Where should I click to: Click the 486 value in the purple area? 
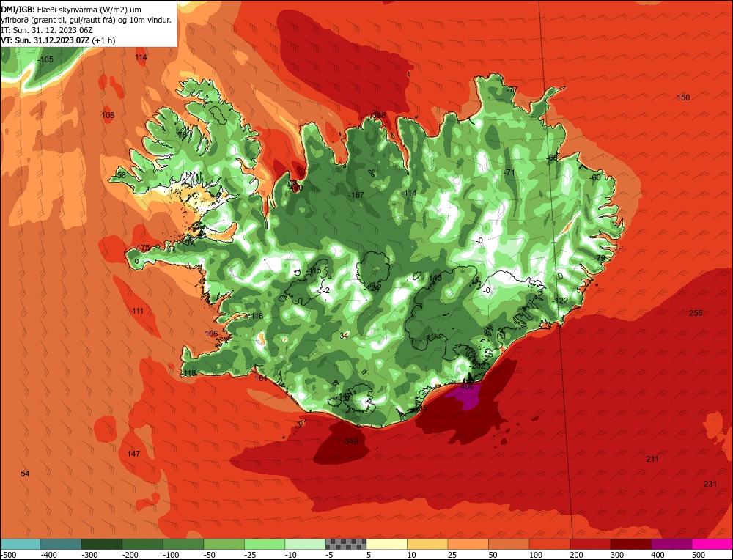(467, 386)
